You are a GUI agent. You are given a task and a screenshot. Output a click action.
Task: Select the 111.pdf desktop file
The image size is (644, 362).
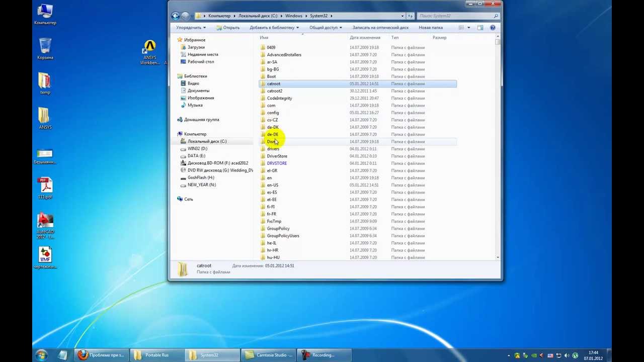pos(45,189)
